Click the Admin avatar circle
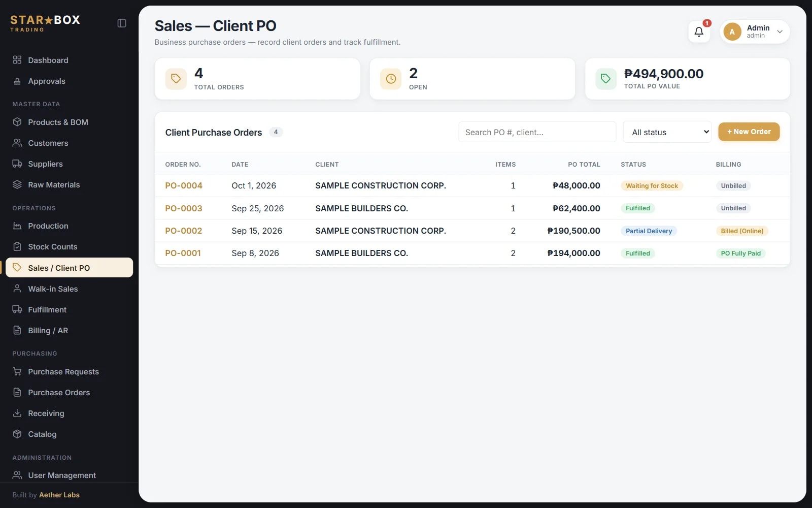 point(732,31)
